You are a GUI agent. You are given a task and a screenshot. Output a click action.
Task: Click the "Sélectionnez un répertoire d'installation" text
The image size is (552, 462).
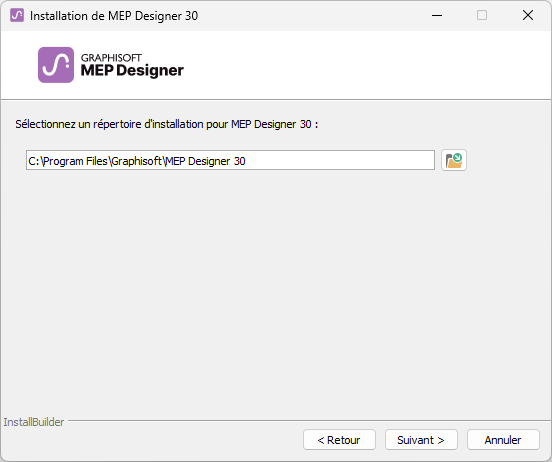click(167, 124)
